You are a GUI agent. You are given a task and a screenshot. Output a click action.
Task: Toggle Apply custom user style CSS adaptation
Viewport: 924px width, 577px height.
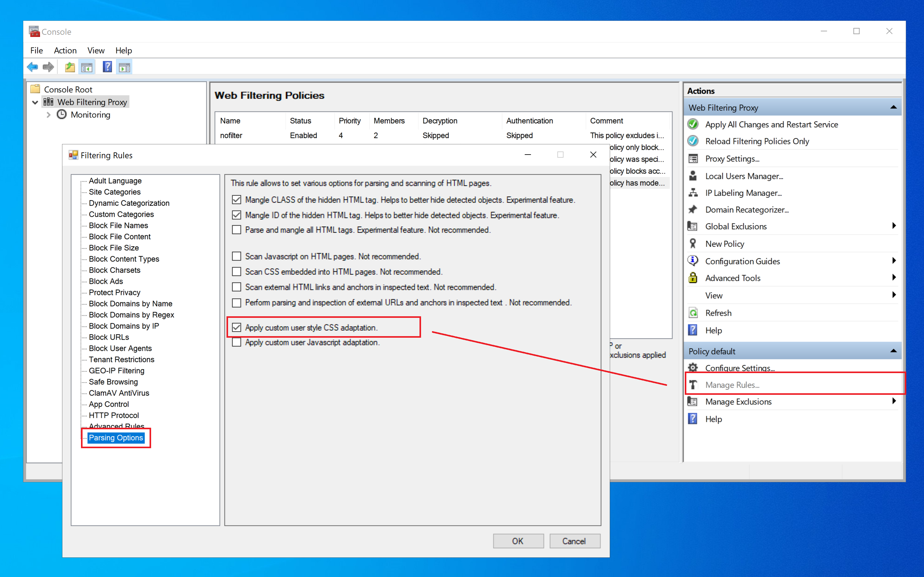pos(236,328)
